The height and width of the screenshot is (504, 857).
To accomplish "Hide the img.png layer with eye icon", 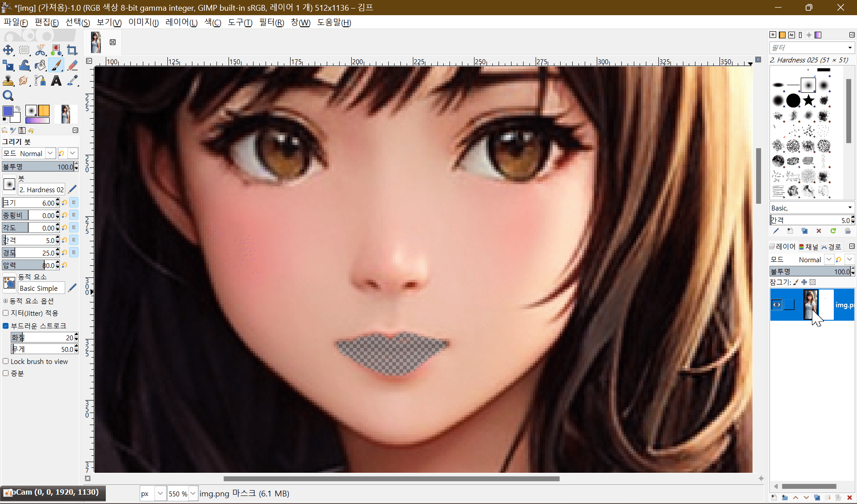I will pos(777,305).
